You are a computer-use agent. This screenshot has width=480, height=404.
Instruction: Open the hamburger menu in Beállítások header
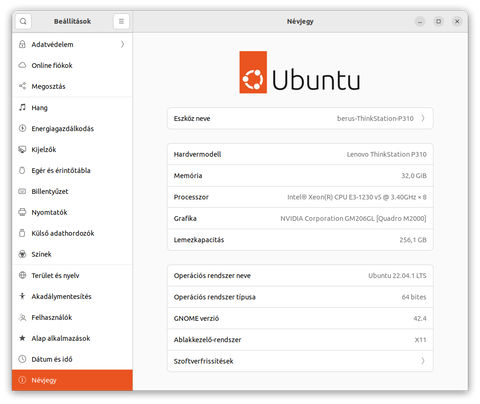(121, 21)
